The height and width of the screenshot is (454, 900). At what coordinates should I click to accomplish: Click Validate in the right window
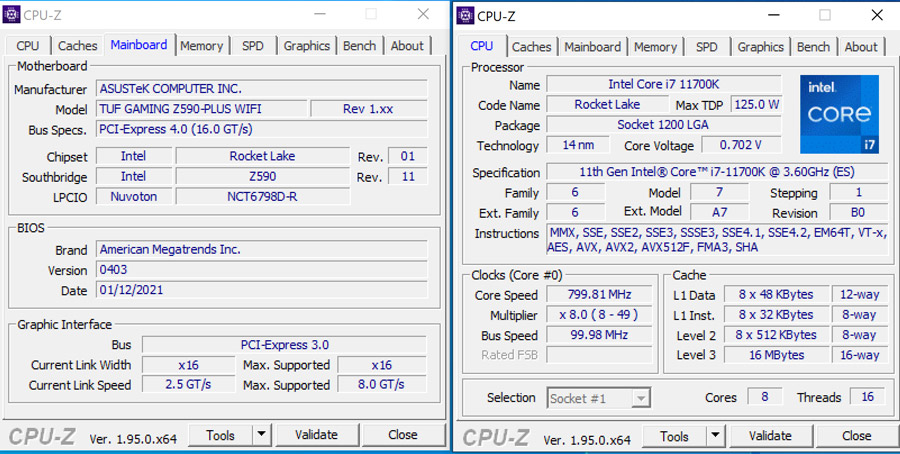tap(770, 437)
